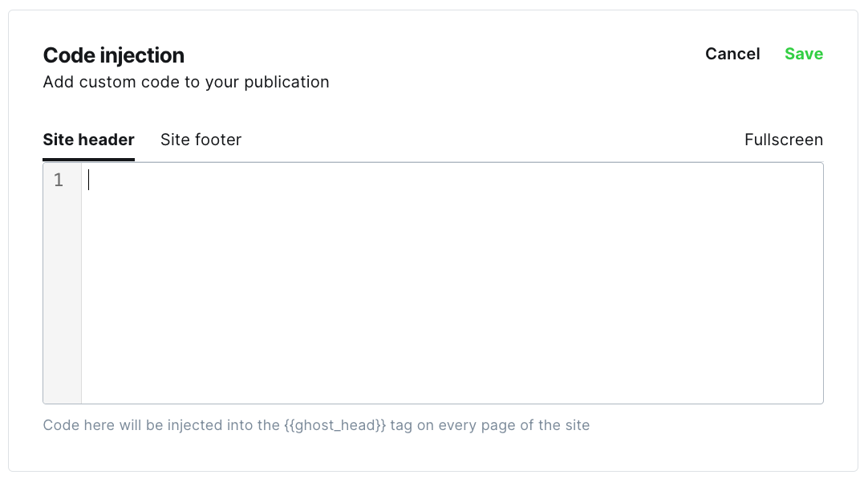The height and width of the screenshot is (483, 868).
Task: Cancel the code injection dialog
Action: pos(732,54)
